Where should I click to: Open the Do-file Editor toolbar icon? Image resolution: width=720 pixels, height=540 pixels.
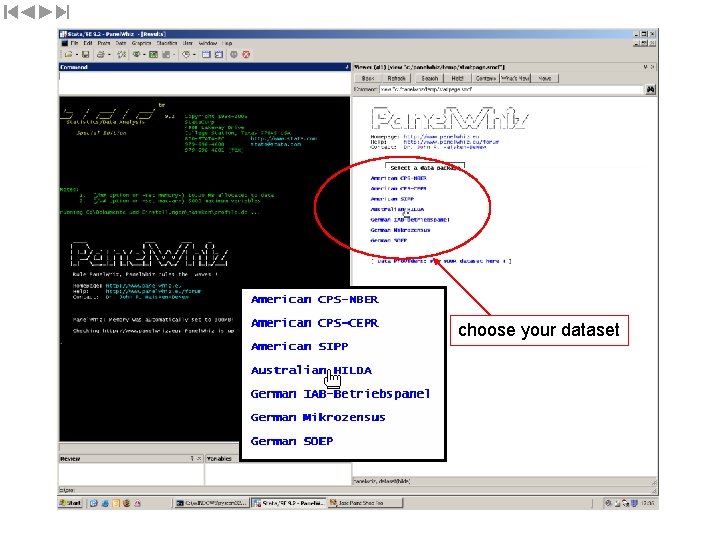click(186, 55)
